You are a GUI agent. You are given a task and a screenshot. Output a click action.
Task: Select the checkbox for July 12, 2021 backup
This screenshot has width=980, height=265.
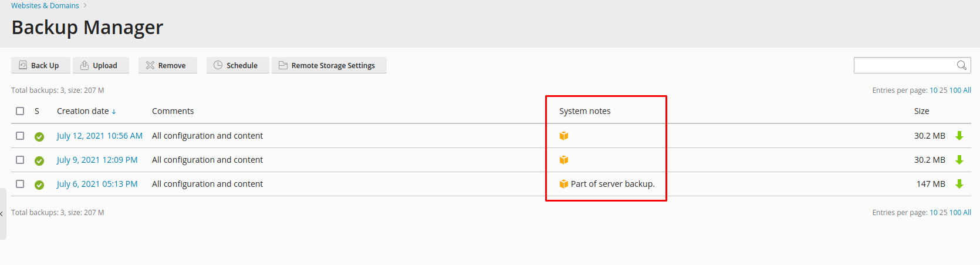[20, 136]
